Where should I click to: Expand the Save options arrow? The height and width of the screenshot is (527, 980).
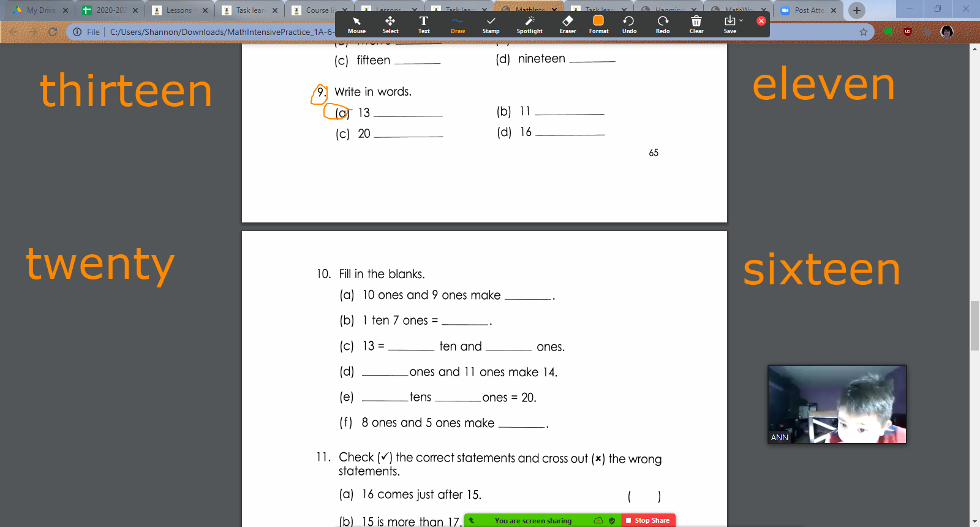tap(741, 21)
